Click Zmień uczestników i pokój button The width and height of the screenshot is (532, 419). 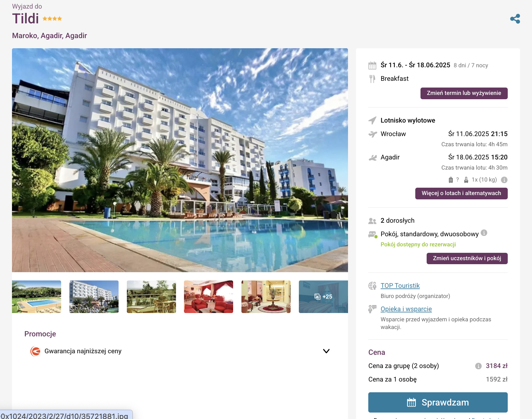pos(467,259)
